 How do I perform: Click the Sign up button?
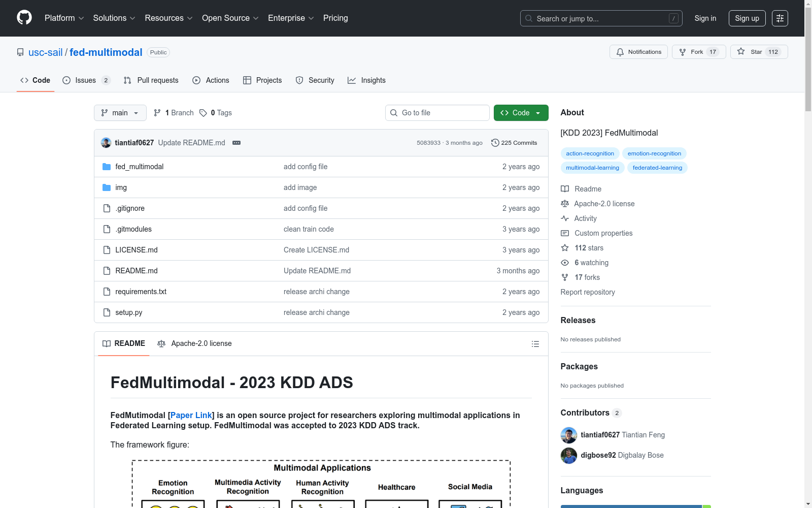pos(747,18)
